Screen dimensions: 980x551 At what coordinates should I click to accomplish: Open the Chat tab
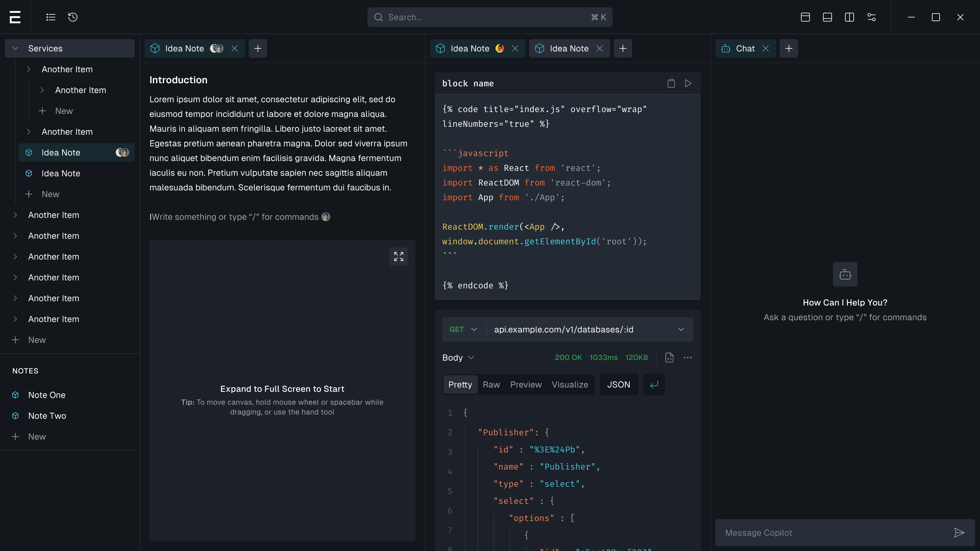pyautogui.click(x=744, y=48)
